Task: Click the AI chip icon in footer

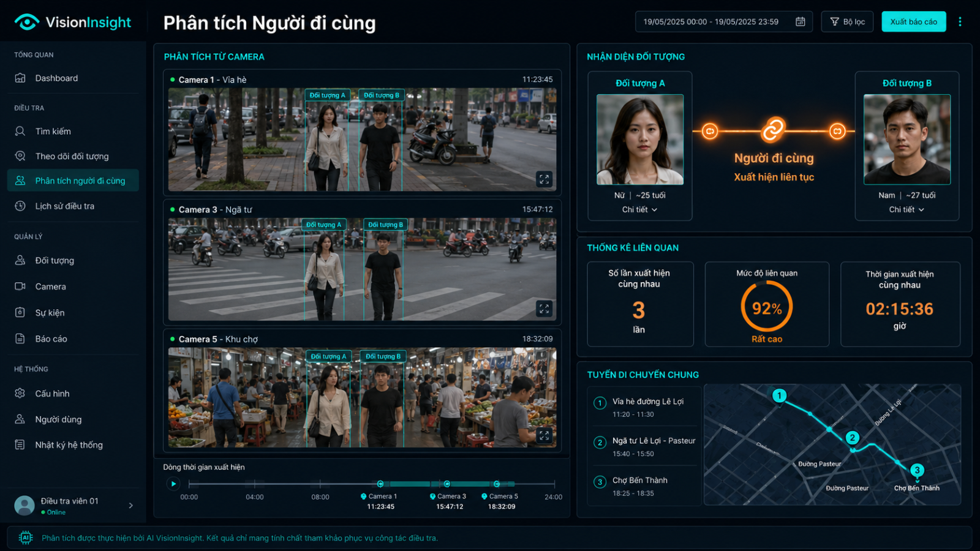Action: point(26,538)
